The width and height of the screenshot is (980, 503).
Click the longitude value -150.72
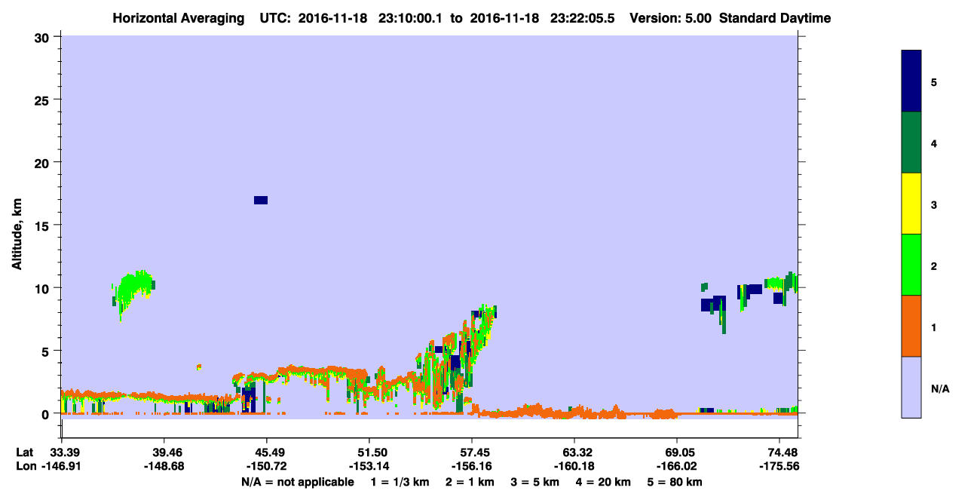coord(266,466)
